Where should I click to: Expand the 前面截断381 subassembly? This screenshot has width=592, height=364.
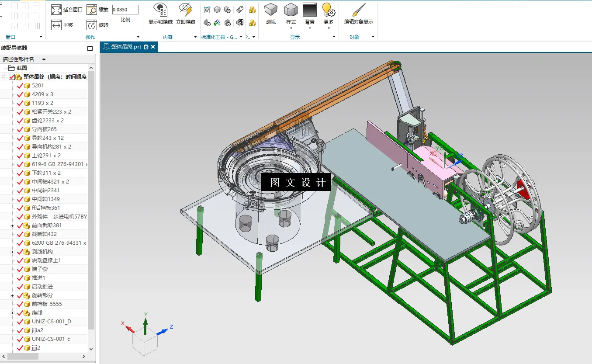pos(13,225)
